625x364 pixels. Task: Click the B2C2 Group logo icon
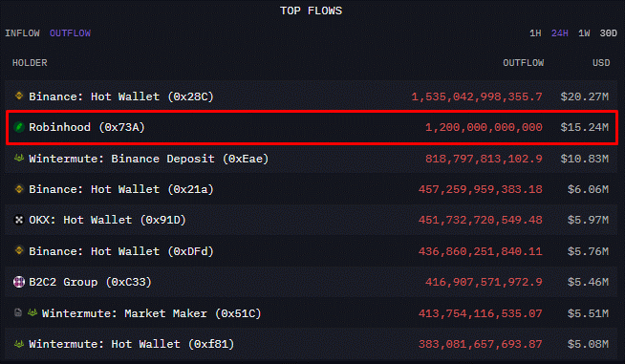point(19,282)
